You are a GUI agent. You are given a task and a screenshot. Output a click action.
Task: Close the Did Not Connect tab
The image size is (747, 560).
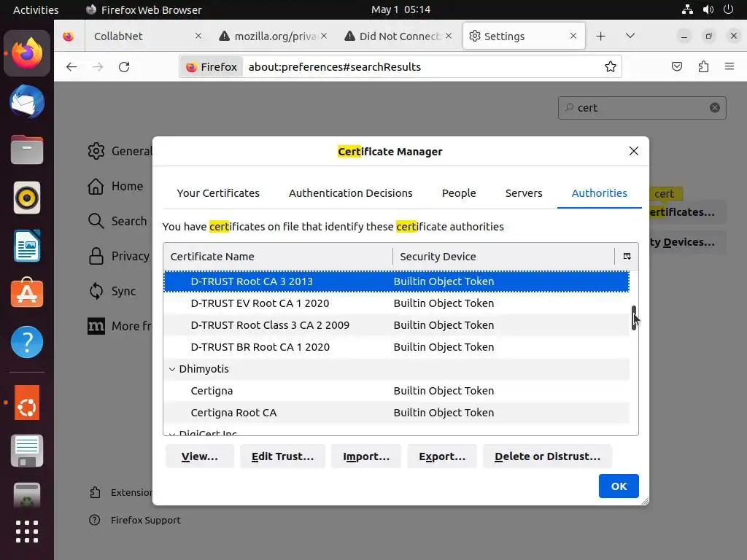click(449, 36)
